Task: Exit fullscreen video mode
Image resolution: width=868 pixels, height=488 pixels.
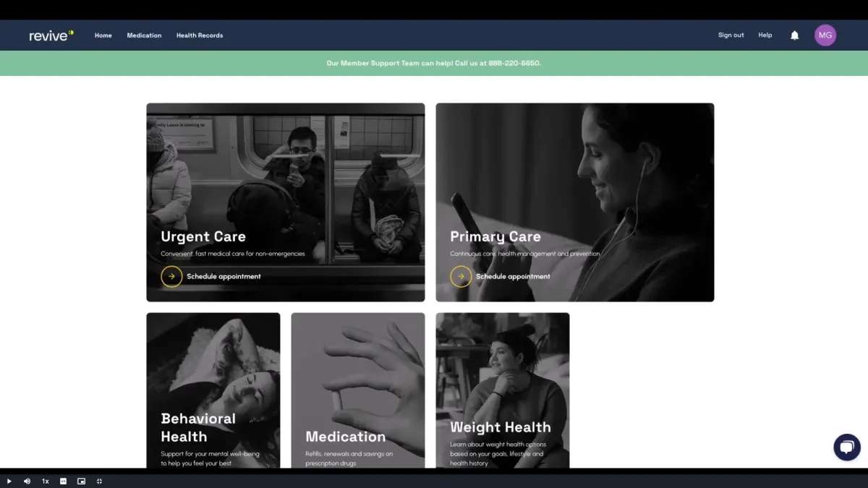Action: pos(100,481)
